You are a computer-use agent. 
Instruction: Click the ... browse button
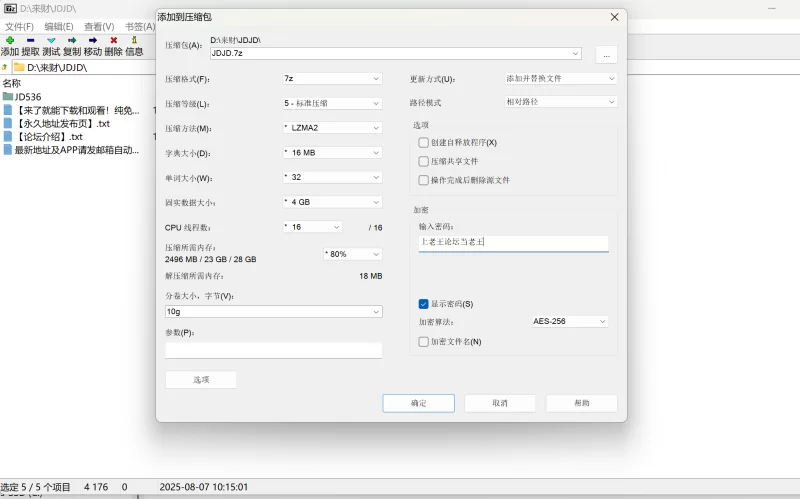(x=607, y=55)
